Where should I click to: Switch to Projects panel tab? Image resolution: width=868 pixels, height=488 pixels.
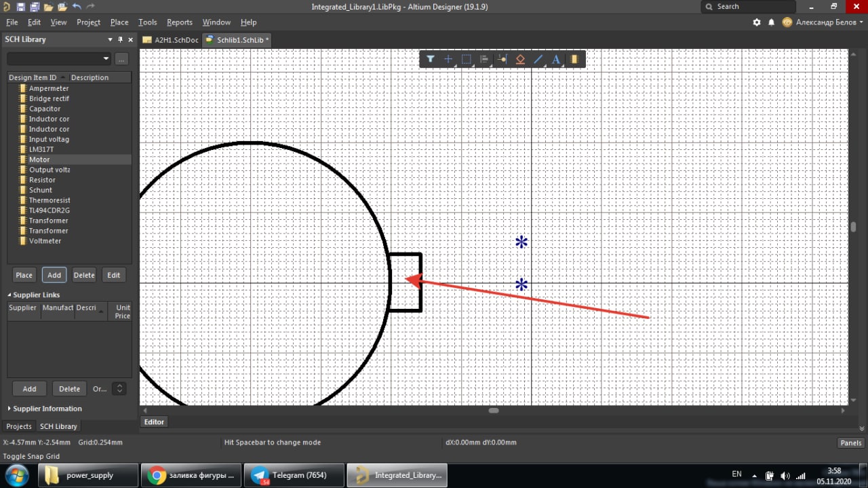click(x=19, y=426)
